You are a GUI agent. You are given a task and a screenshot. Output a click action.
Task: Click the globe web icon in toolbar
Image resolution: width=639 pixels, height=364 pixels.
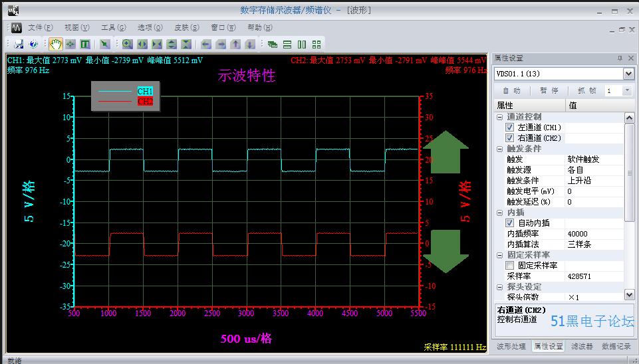coord(33,44)
